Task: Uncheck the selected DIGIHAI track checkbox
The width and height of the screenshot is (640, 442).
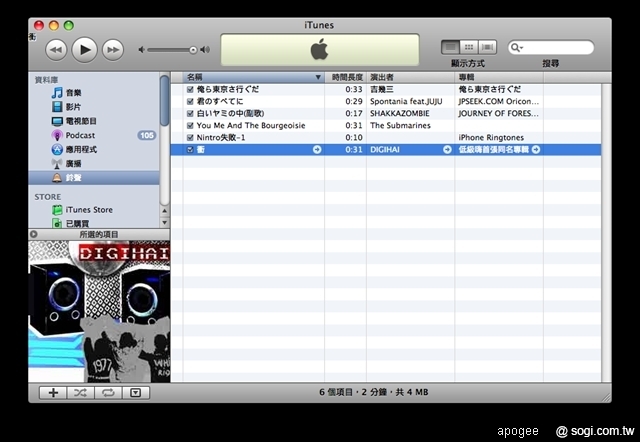Action: (x=190, y=149)
